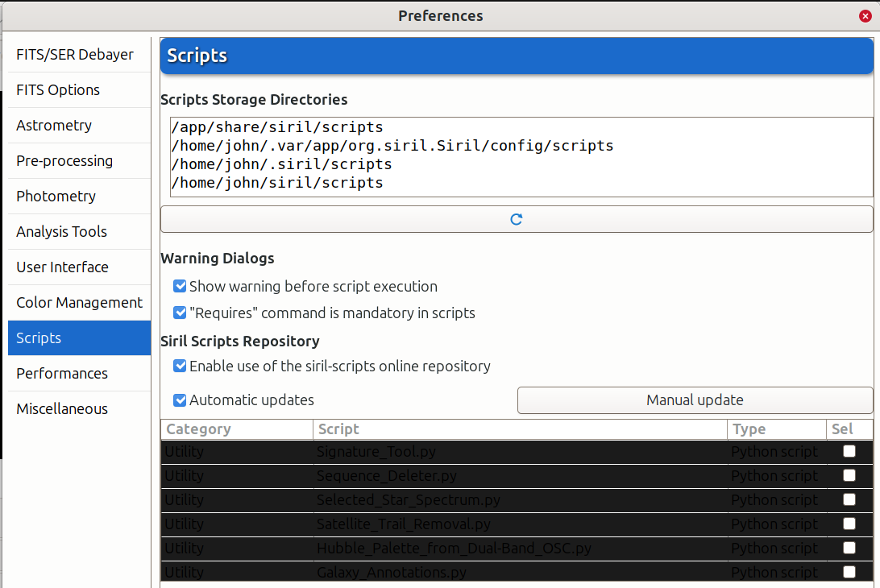The width and height of the screenshot is (880, 588).
Task: Uncheck "Requires" command is mandatory option
Action: coord(180,313)
